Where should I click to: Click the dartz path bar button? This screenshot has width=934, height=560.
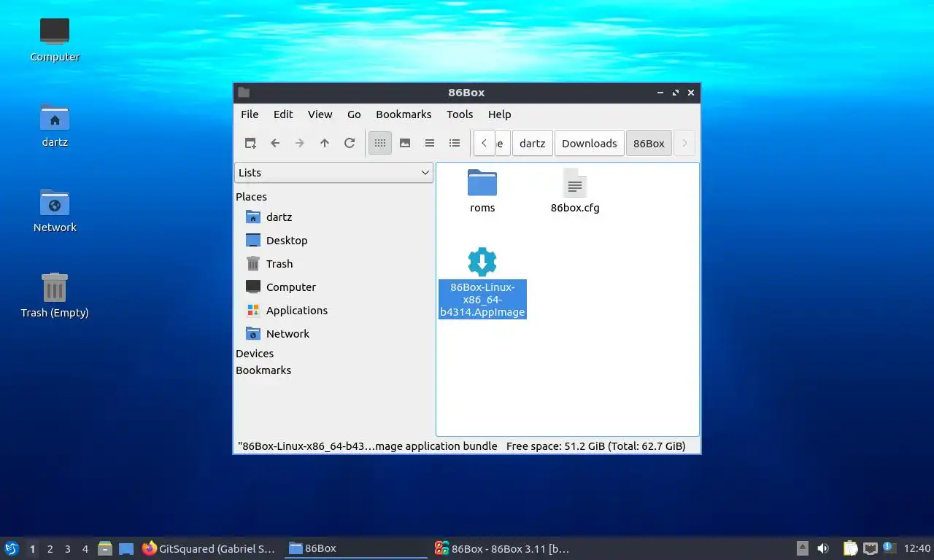pos(532,143)
